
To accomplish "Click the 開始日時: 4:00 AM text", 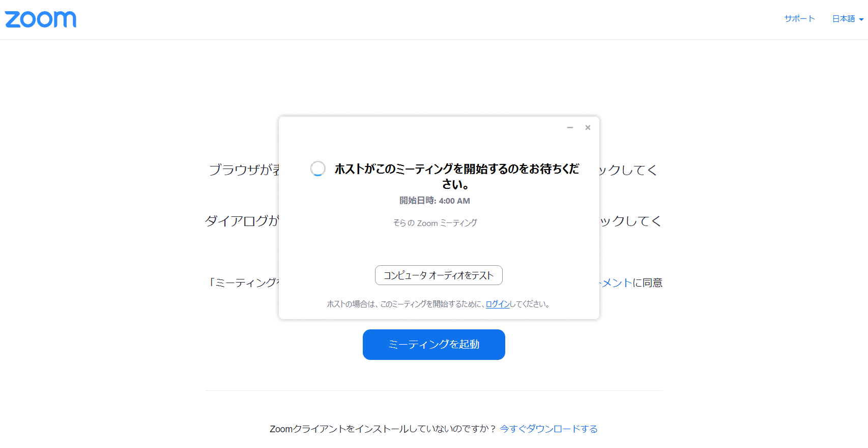I will point(435,201).
